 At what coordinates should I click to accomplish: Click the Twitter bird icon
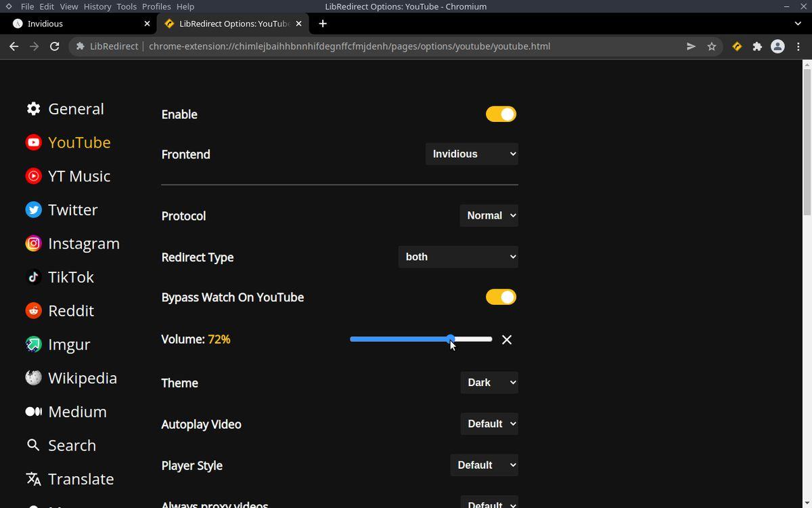coord(33,210)
